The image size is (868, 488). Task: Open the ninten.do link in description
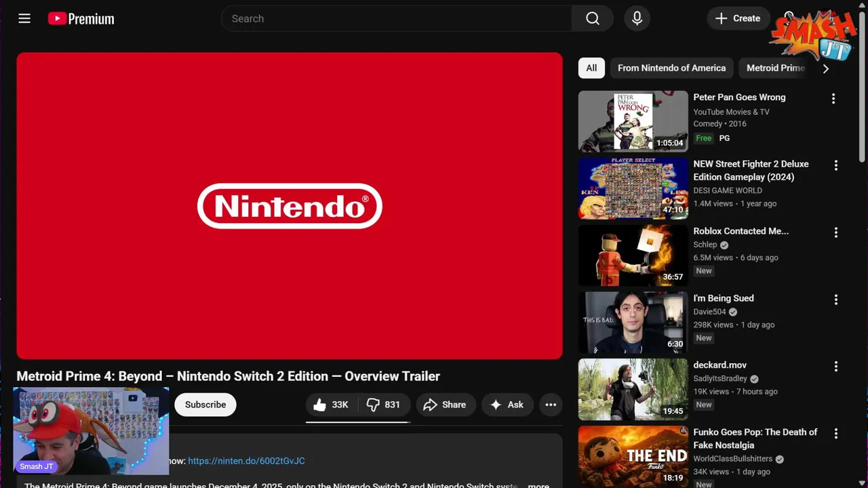pyautogui.click(x=246, y=461)
